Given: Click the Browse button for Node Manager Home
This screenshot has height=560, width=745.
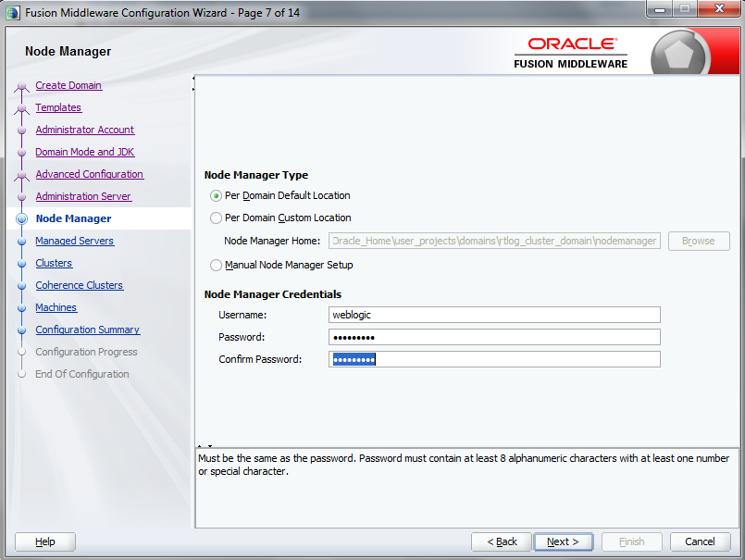Looking at the screenshot, I should click(698, 241).
